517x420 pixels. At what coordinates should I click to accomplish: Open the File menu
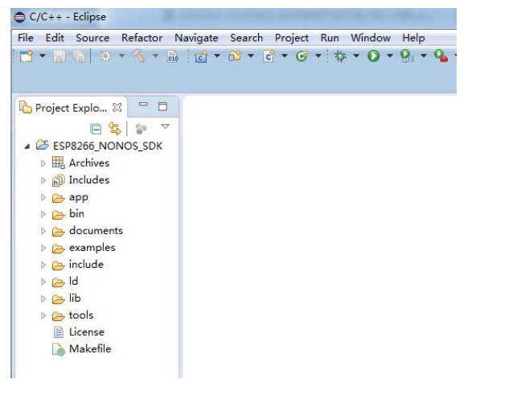(26, 38)
